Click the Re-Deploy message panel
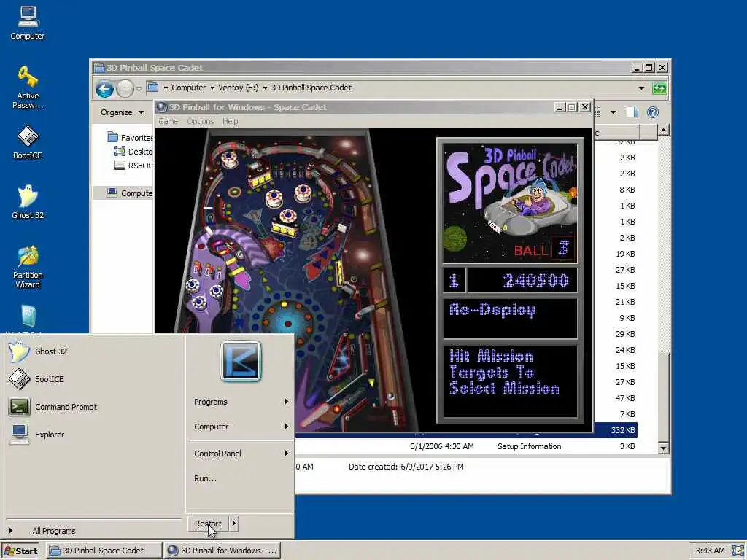Image resolution: width=747 pixels, height=560 pixels. pos(510,319)
